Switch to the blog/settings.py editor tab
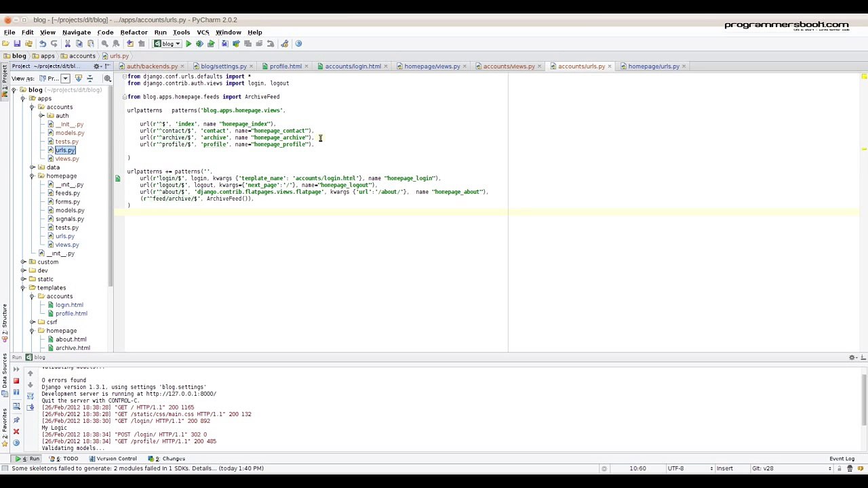This screenshot has height=488, width=868. [223, 66]
